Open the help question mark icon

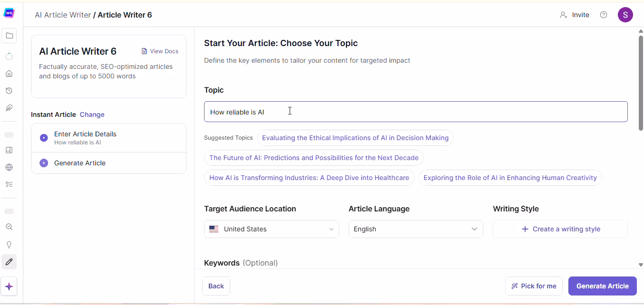(604, 15)
